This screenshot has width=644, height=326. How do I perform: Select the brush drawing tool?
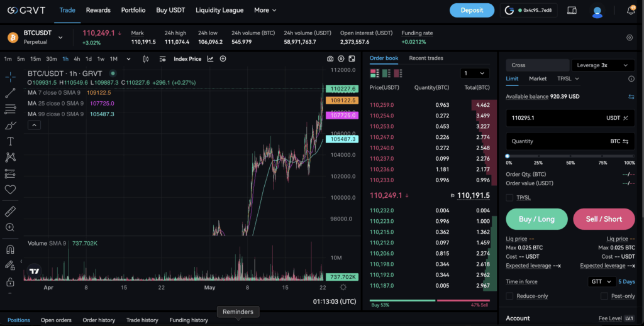pos(10,126)
